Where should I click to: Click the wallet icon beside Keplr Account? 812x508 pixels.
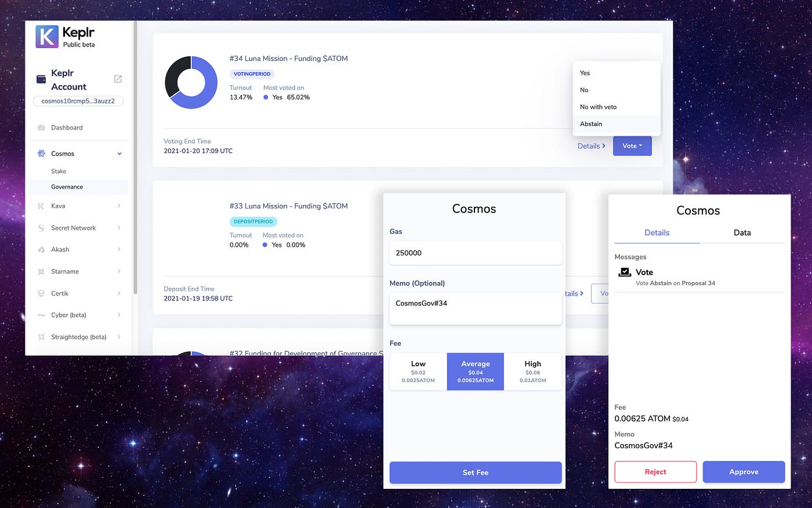41,80
